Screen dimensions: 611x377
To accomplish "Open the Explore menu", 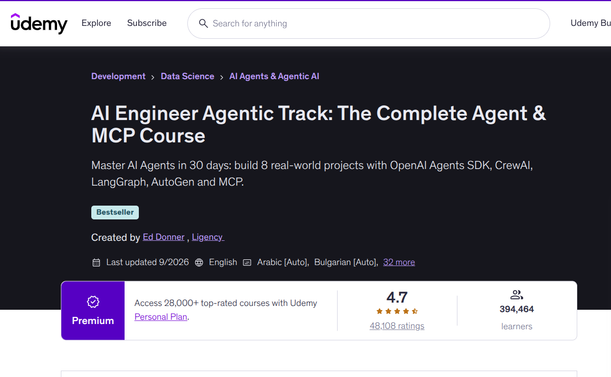I will click(x=96, y=23).
